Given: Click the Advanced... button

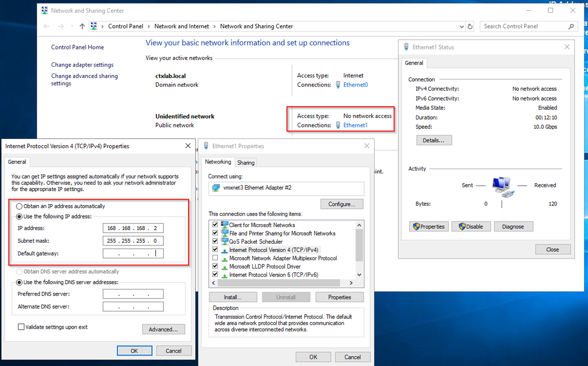Looking at the screenshot, I should click(x=163, y=329).
